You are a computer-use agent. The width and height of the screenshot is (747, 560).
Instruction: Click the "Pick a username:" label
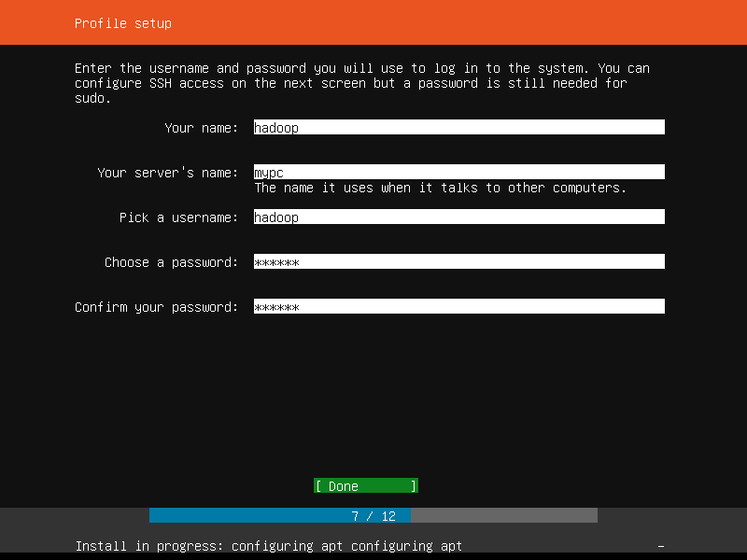click(x=178, y=217)
